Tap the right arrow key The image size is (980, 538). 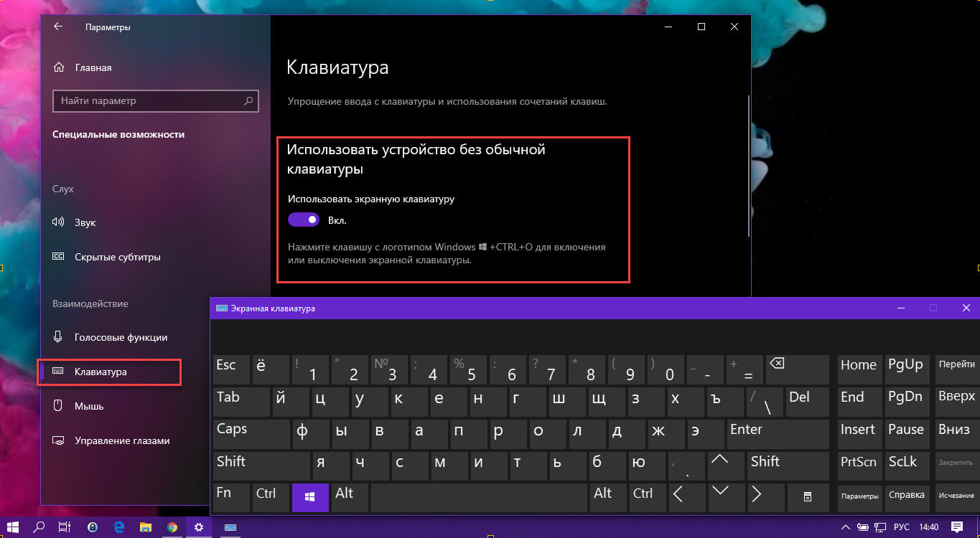pyautogui.click(x=765, y=498)
